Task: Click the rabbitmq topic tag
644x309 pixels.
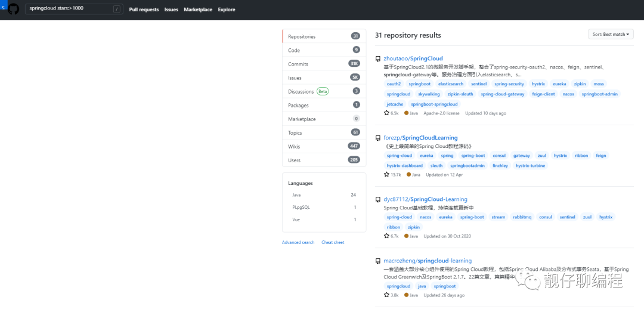Action: [522, 217]
